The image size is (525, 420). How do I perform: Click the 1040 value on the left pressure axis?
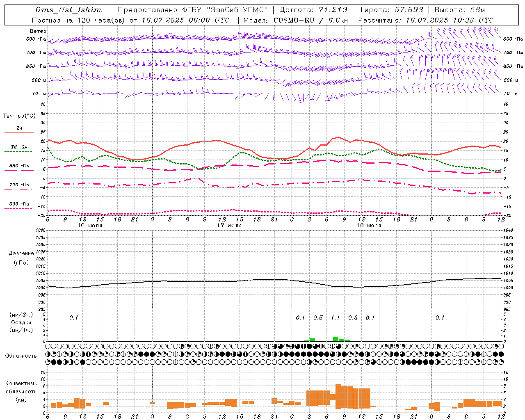[40, 231]
